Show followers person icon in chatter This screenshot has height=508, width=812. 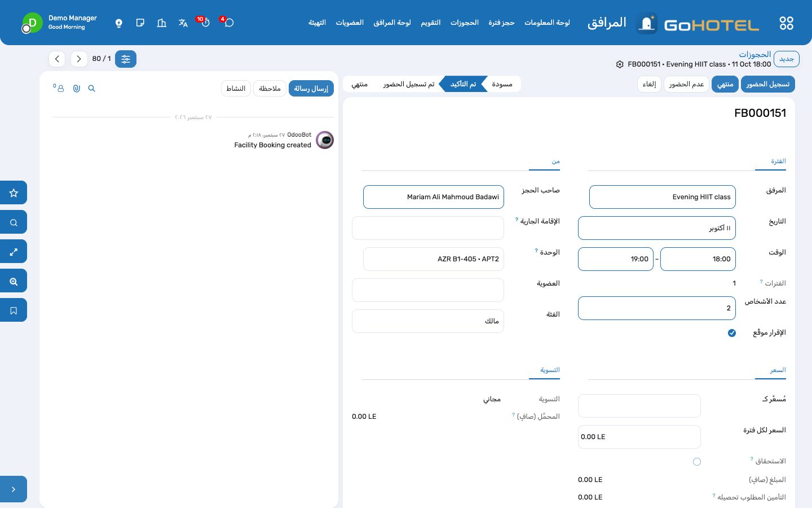tap(59, 88)
